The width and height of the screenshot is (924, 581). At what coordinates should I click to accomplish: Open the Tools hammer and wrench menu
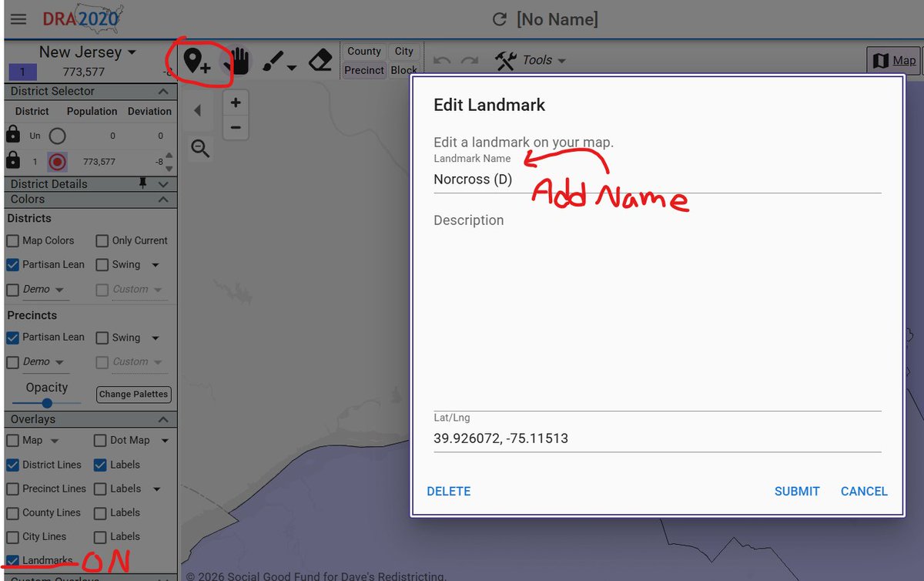[506, 60]
